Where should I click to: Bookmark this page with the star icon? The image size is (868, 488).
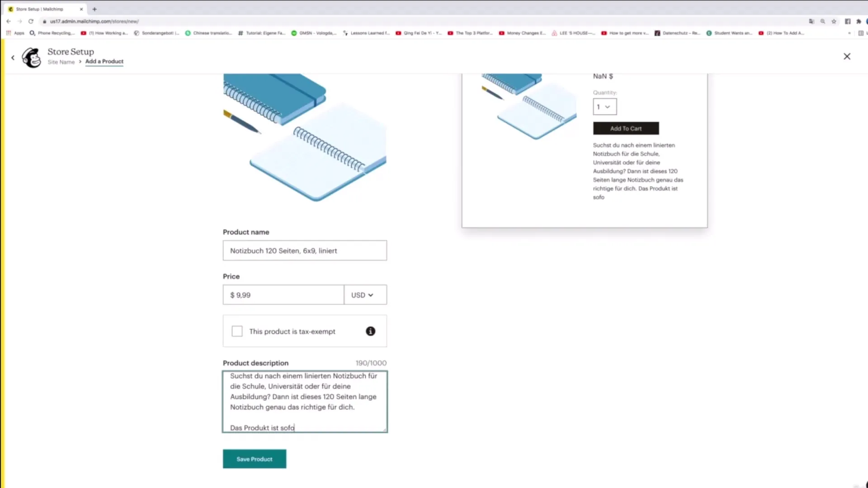tap(834, 21)
